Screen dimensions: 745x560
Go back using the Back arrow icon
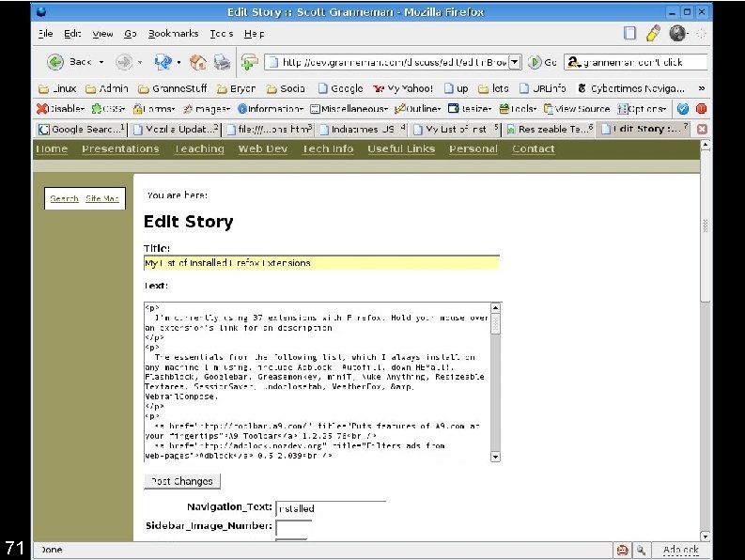click(55, 62)
